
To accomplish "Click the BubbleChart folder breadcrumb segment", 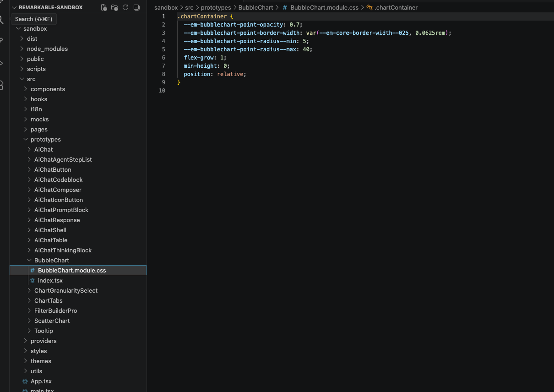I will (x=256, y=7).
